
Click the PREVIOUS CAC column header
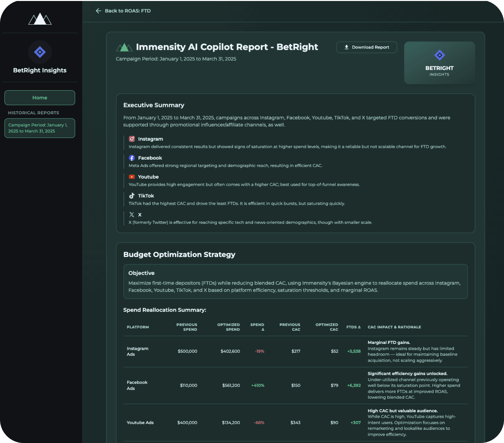pyautogui.click(x=290, y=327)
